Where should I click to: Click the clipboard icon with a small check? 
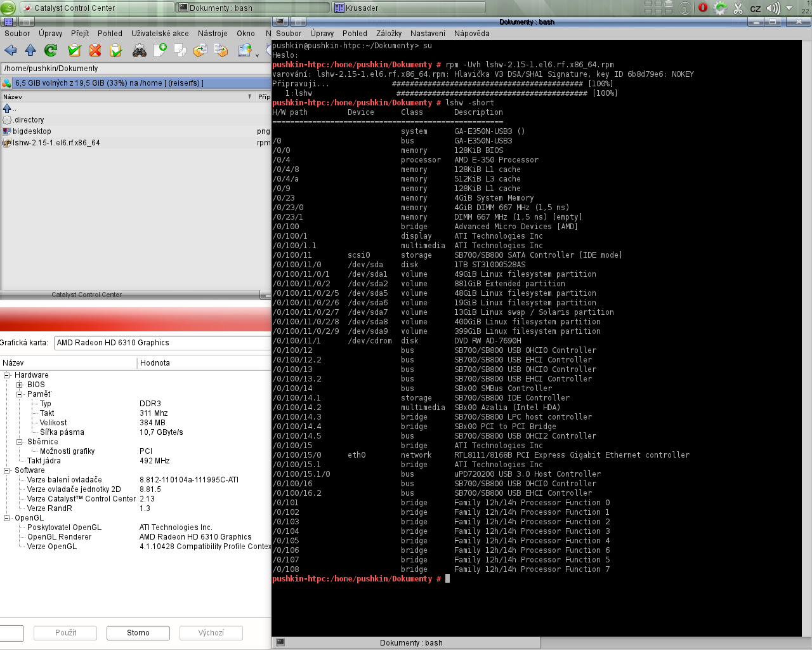[x=115, y=50]
